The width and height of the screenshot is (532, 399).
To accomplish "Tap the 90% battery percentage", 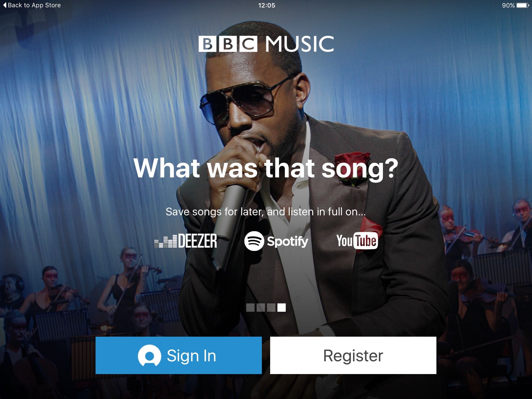I will 508,5.
